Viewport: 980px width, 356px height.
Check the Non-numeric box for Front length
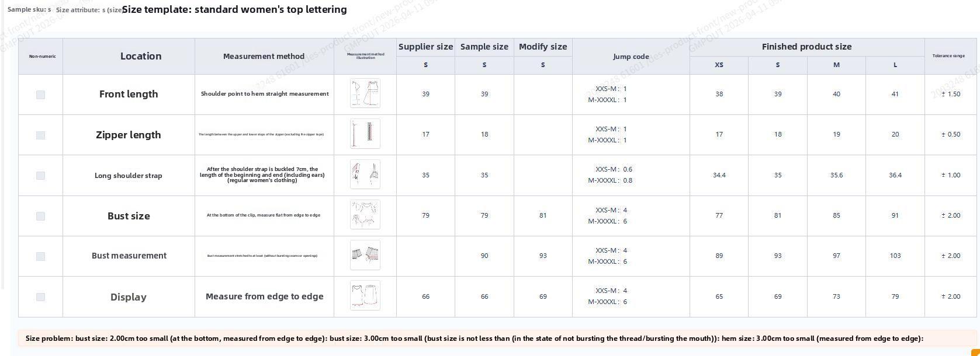(x=40, y=95)
